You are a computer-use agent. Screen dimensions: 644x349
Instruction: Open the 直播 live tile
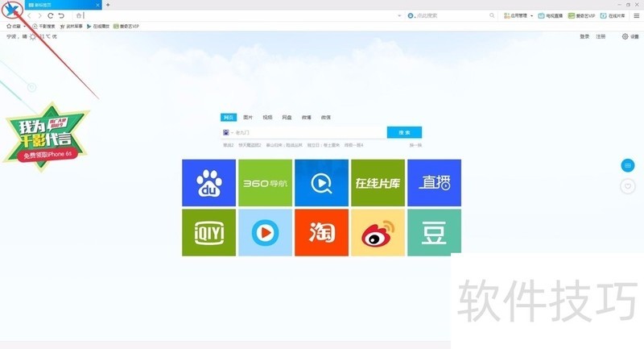pyautogui.click(x=434, y=183)
